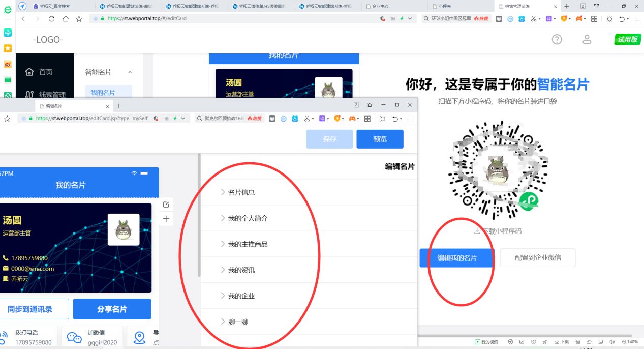This screenshot has width=644, height=349.
Task: Click the front window's game controller icon
Action: [351, 119]
